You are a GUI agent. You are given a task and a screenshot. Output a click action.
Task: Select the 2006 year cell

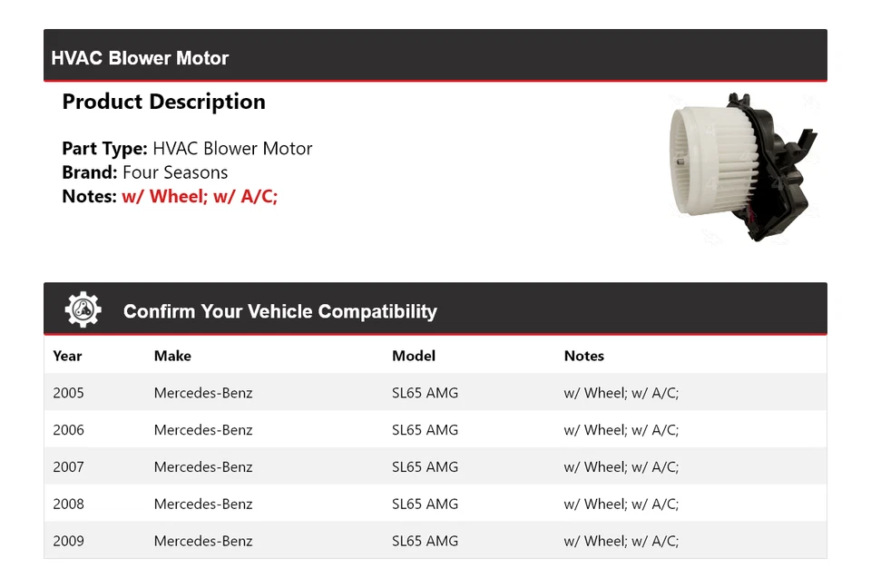click(x=68, y=430)
